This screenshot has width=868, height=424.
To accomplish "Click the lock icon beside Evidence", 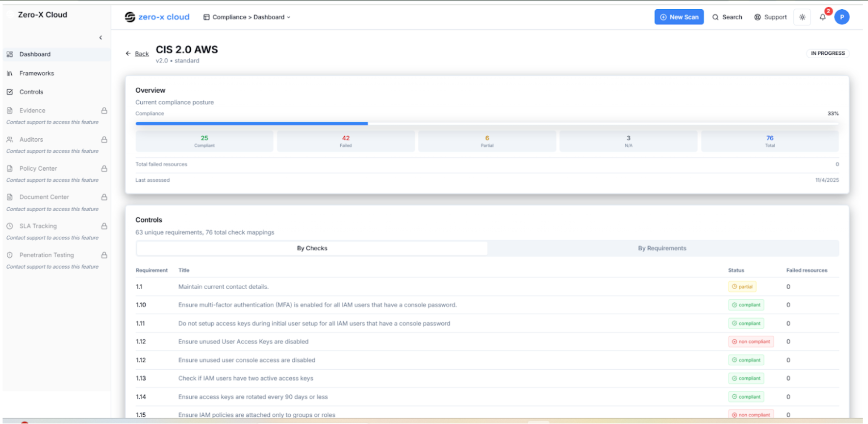I will click(x=104, y=111).
